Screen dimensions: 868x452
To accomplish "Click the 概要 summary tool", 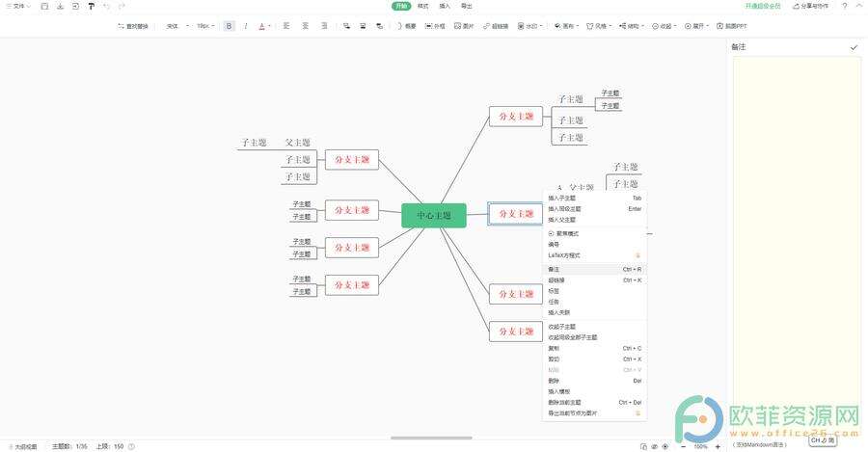I will 407,26.
